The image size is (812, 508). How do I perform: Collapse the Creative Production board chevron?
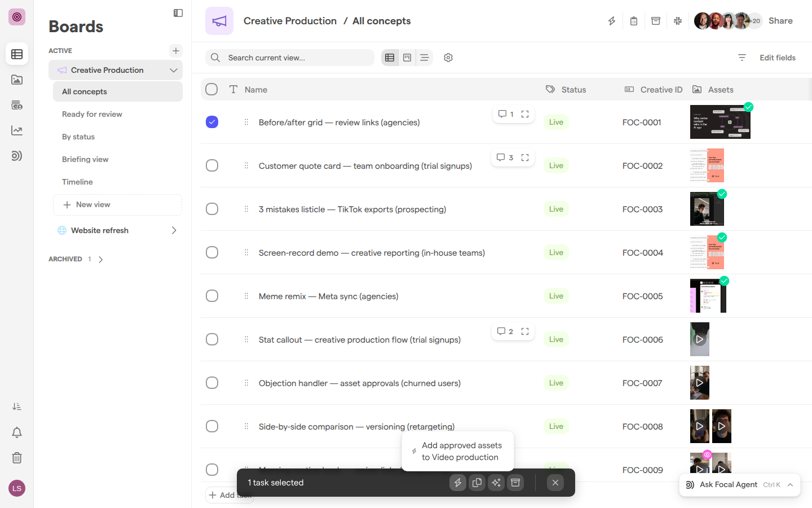tap(174, 70)
